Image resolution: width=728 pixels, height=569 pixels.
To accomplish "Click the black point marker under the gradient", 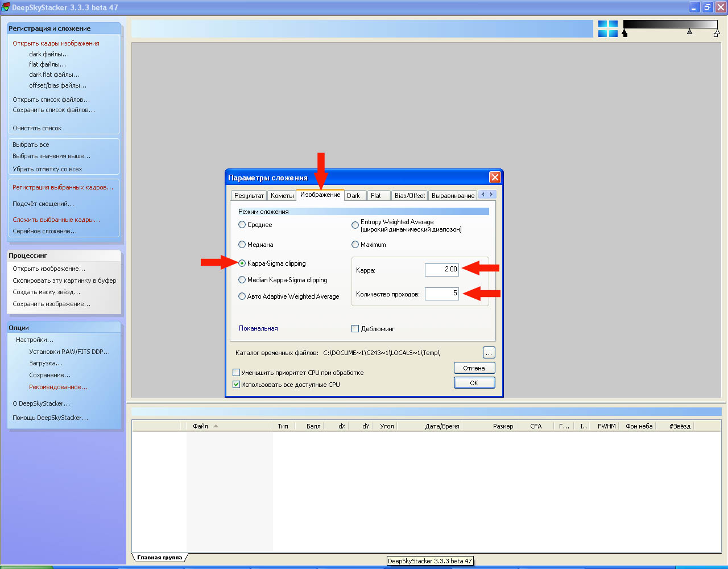I will (x=625, y=34).
